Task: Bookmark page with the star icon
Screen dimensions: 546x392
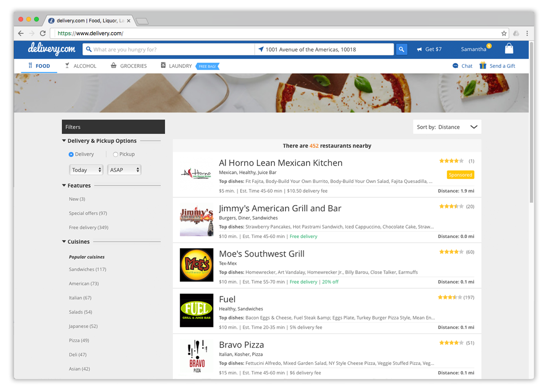Action: coord(504,33)
